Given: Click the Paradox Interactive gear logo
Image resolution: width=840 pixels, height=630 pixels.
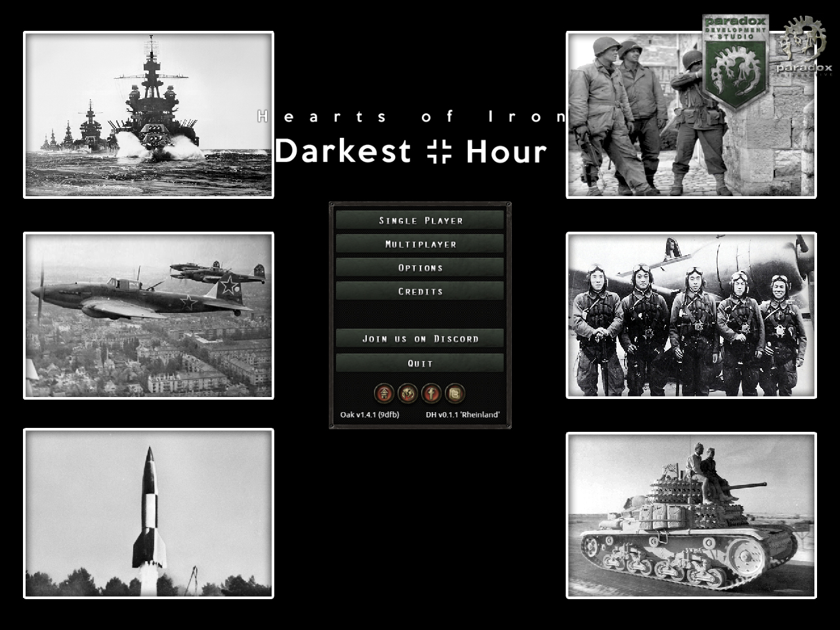Looking at the screenshot, I should coord(805,46).
